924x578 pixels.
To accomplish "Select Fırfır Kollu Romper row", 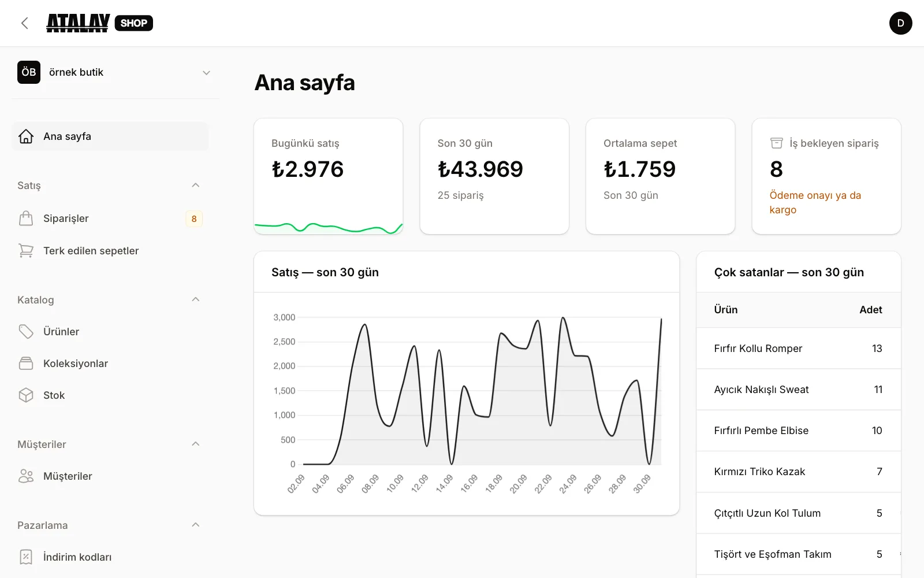I will pos(799,349).
